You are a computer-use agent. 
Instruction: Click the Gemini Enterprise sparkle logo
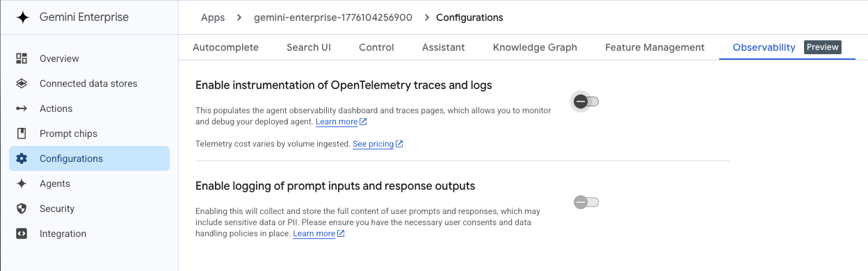tap(22, 17)
